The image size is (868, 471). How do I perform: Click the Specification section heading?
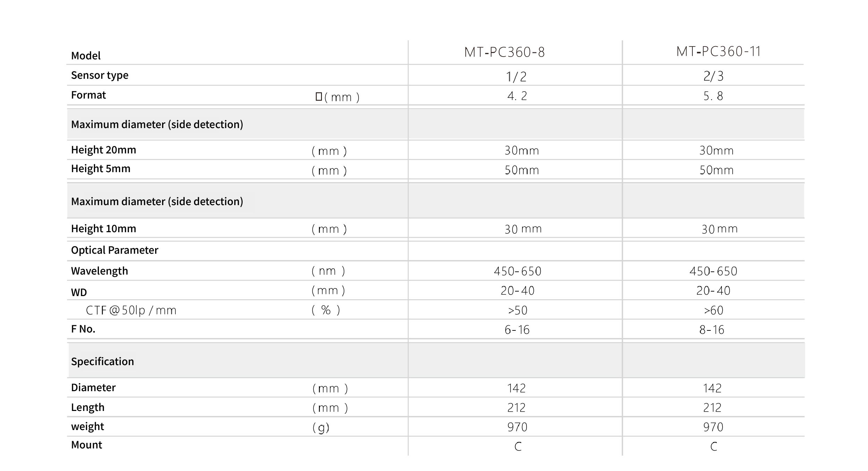[x=102, y=362]
